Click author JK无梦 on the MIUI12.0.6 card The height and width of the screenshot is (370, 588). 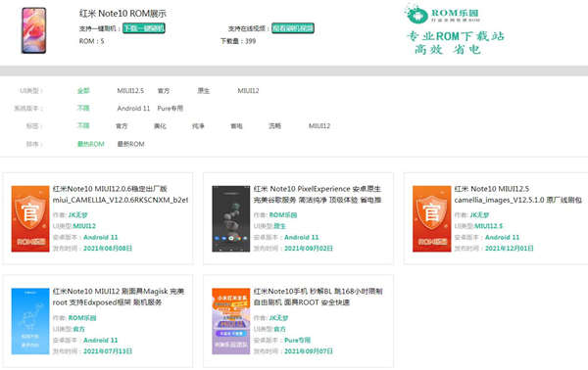pyautogui.click(x=78, y=215)
